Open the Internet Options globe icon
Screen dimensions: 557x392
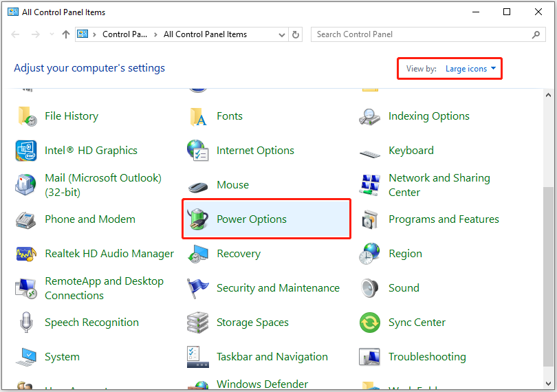point(197,150)
